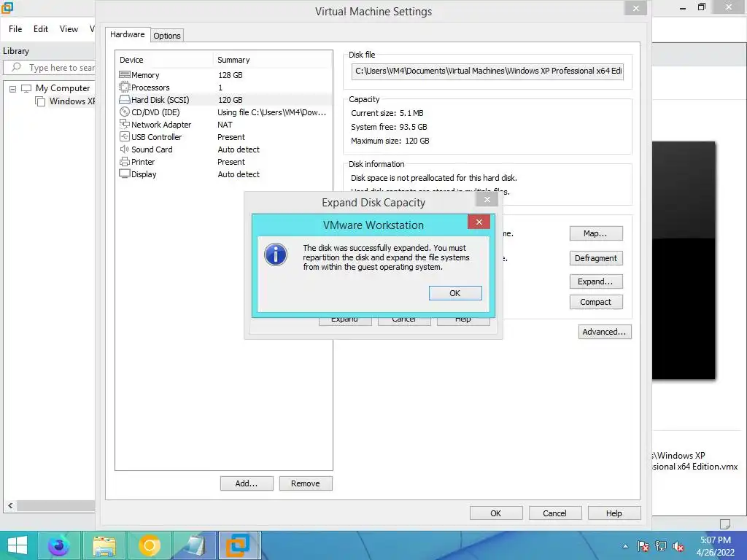The image size is (747, 560).
Task: Click the Compact button
Action: click(595, 302)
